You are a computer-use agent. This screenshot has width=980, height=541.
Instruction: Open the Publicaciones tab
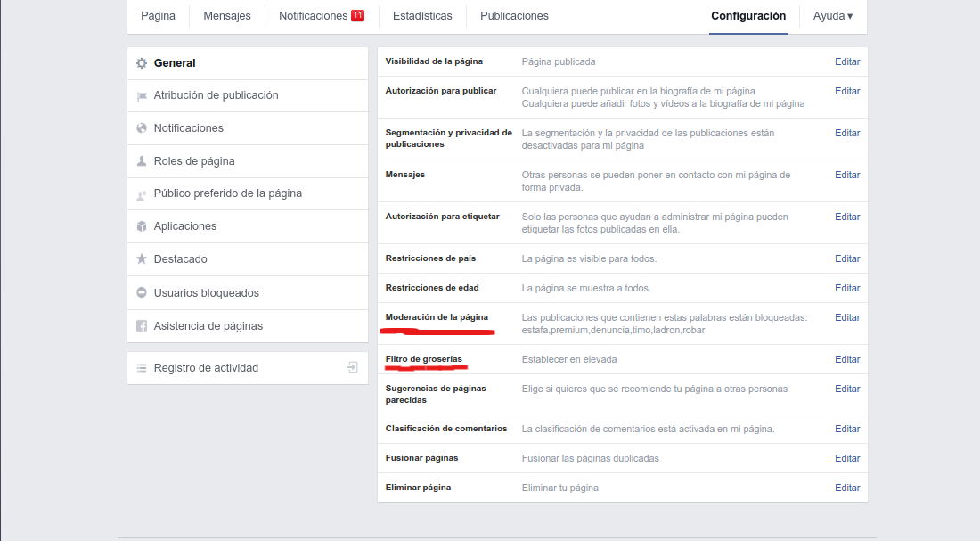coord(514,16)
